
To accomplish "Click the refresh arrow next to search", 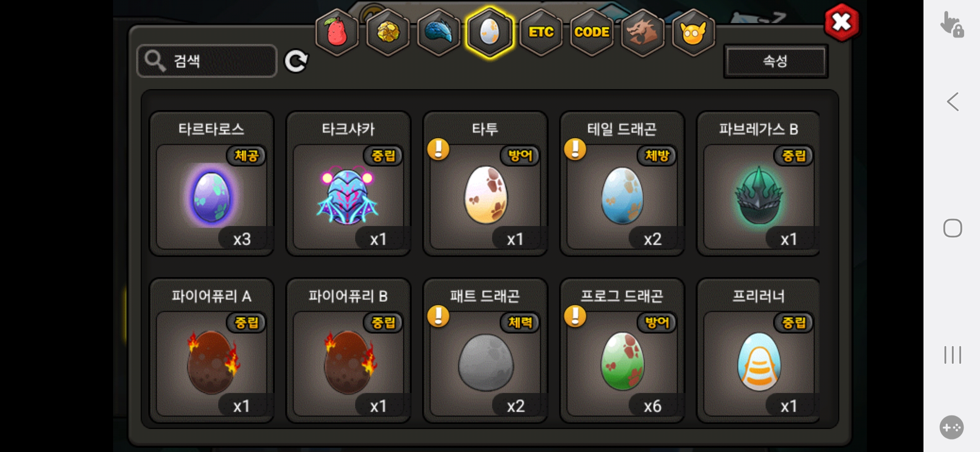I will (296, 61).
